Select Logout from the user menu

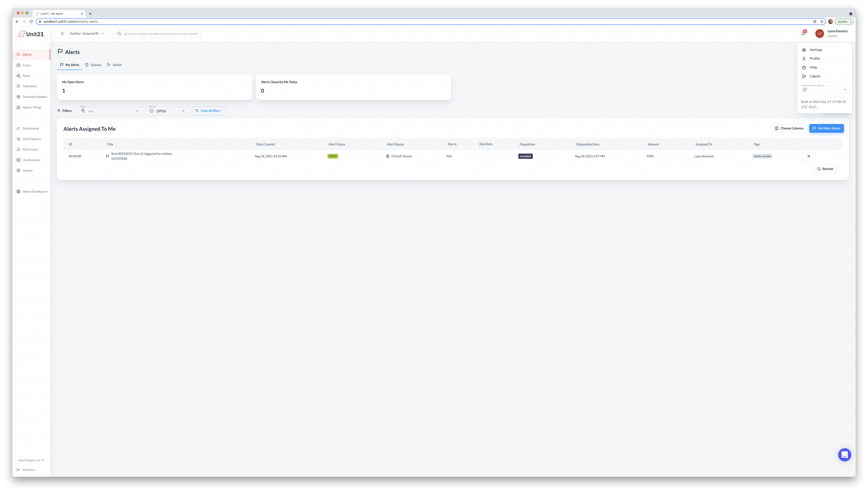pyautogui.click(x=815, y=76)
